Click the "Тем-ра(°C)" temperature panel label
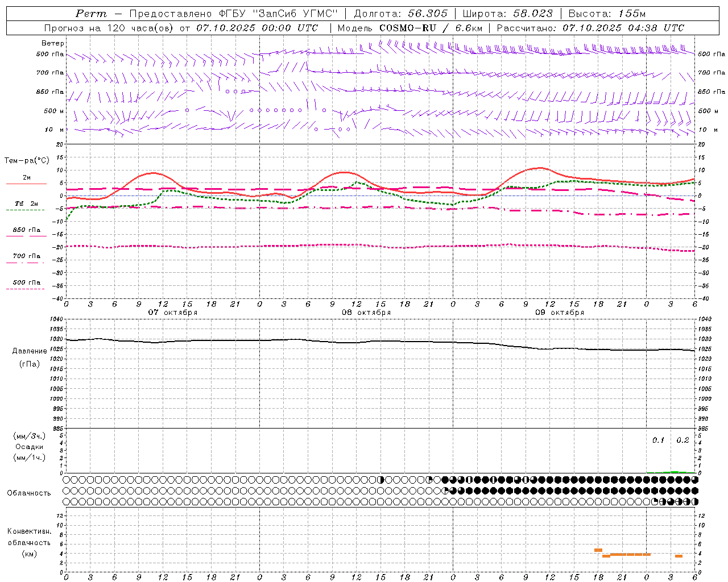 (x=27, y=161)
